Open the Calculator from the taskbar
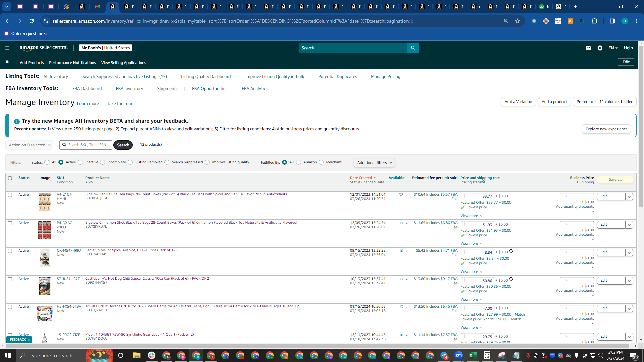The height and width of the screenshot is (362, 644). (x=487, y=355)
